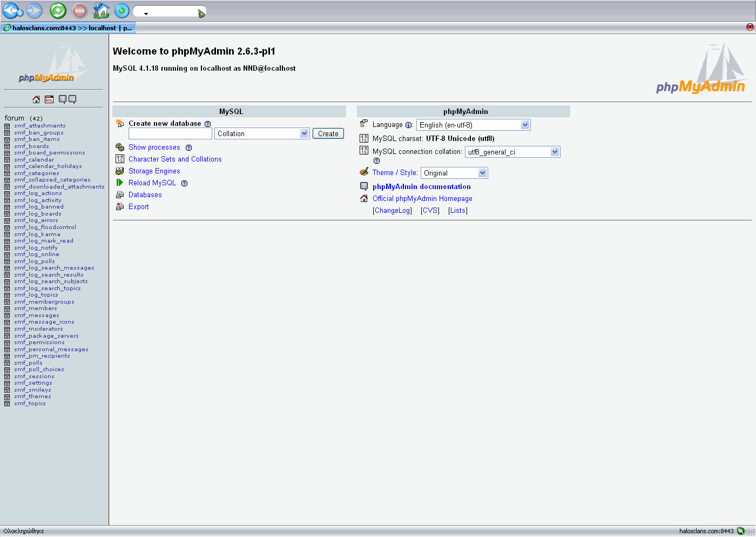Image resolution: width=756 pixels, height=537 pixels.
Task: Open the Databases link
Action: point(145,195)
